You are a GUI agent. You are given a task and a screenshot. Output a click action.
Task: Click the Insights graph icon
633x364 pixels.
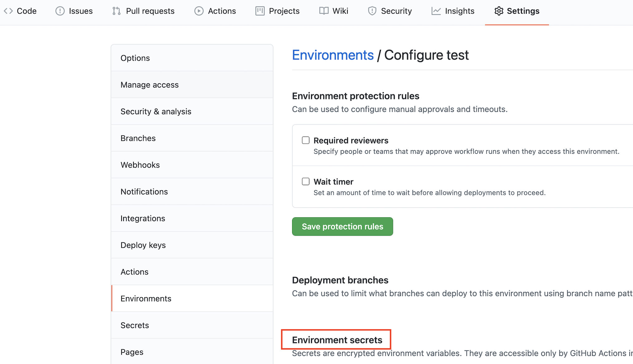click(436, 11)
